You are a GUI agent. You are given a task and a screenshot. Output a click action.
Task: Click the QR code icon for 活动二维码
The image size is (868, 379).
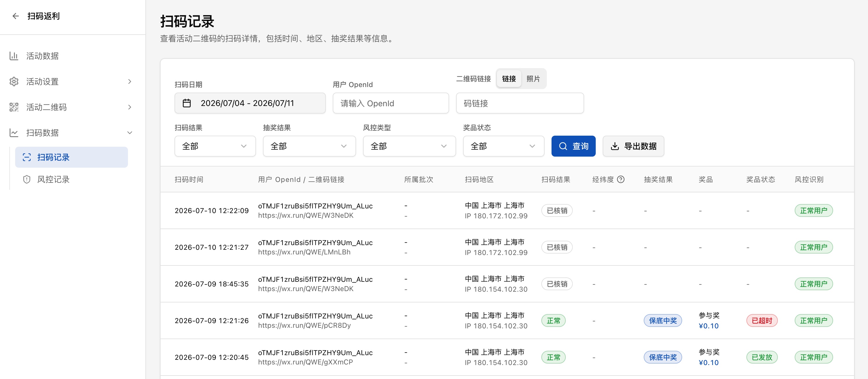14,107
